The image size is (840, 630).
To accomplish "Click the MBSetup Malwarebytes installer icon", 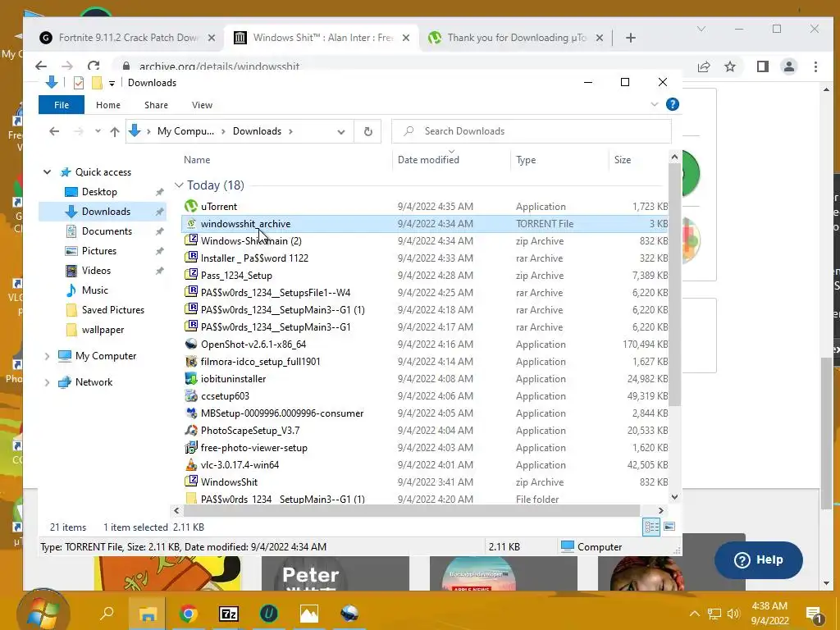I will [x=191, y=413].
